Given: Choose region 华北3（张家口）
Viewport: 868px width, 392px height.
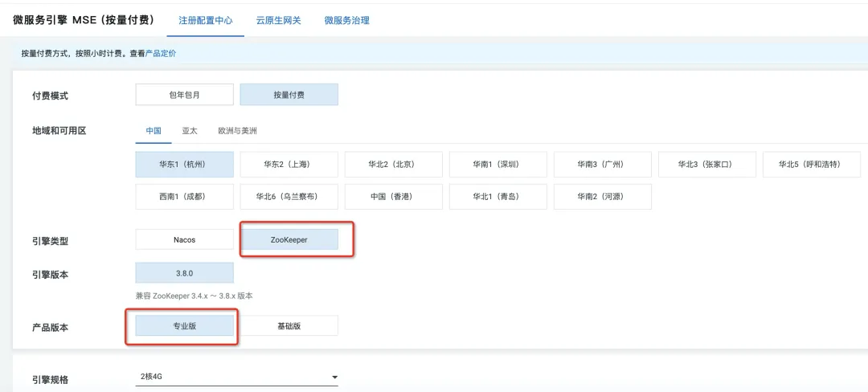Looking at the screenshot, I should pos(707,164).
